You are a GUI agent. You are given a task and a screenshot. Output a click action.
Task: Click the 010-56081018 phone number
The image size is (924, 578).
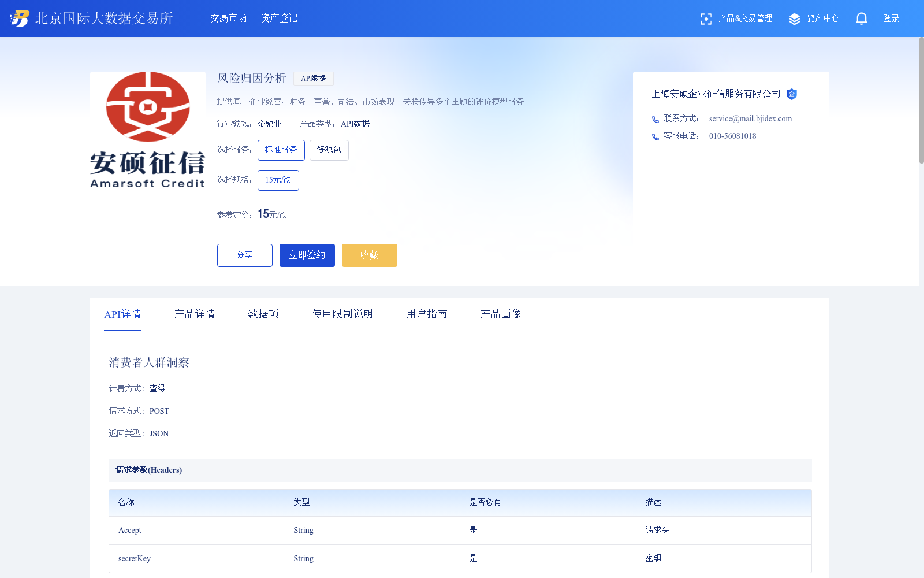(x=732, y=136)
